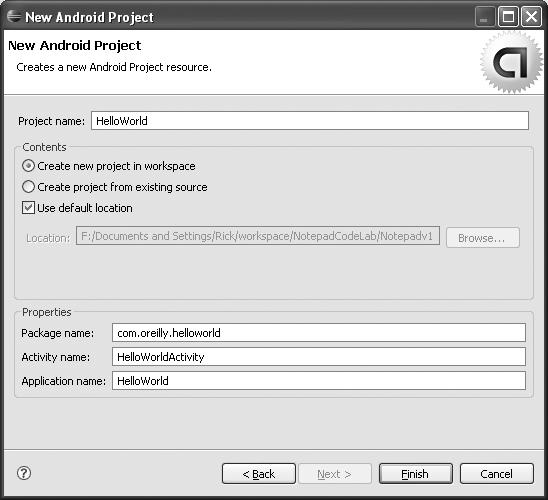This screenshot has width=548, height=500.
Task: Click the Browse... button
Action: click(483, 238)
